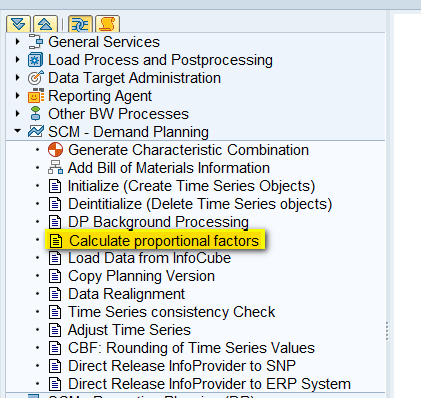
Task: Select Add Bill of Materials Information
Action: click(169, 168)
